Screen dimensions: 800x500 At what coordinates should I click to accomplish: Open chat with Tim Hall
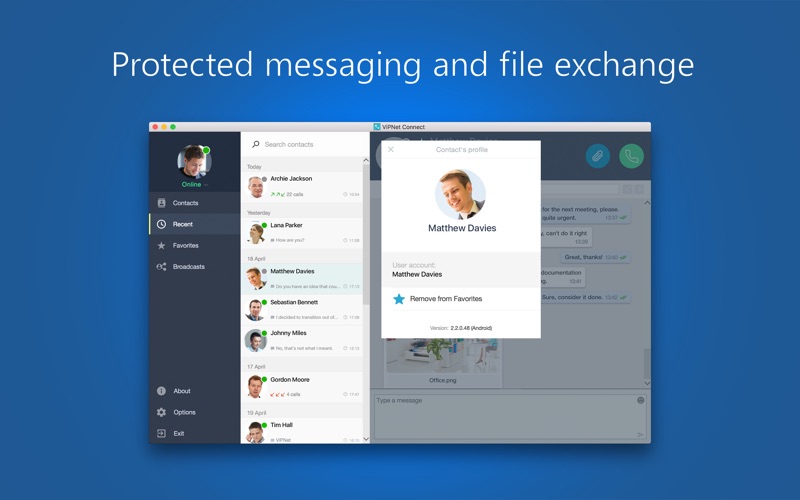click(x=302, y=431)
